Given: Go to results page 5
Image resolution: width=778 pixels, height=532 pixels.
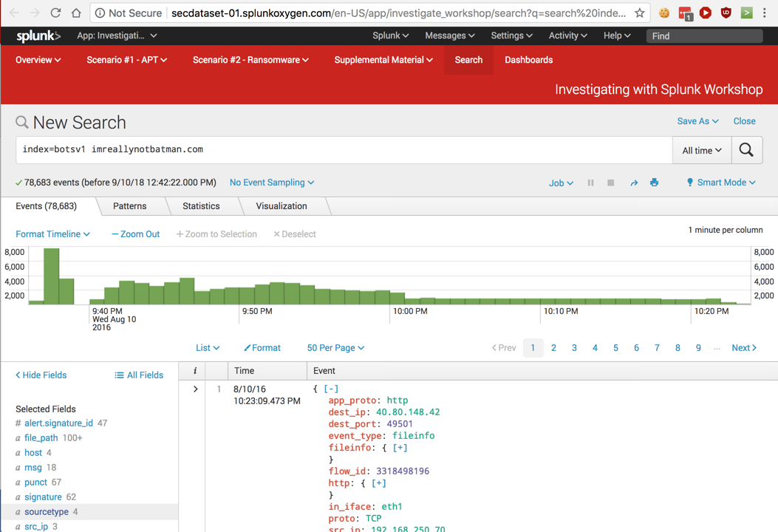Looking at the screenshot, I should pyautogui.click(x=615, y=348).
